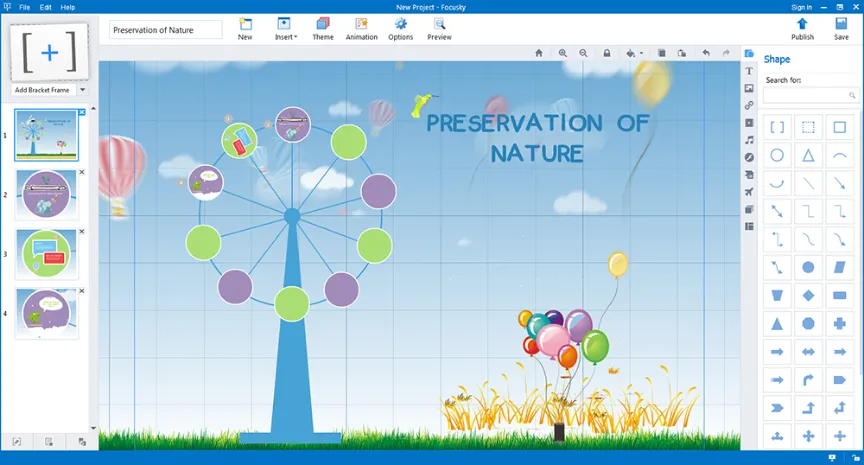Remove slide 2 with its X

(82, 172)
